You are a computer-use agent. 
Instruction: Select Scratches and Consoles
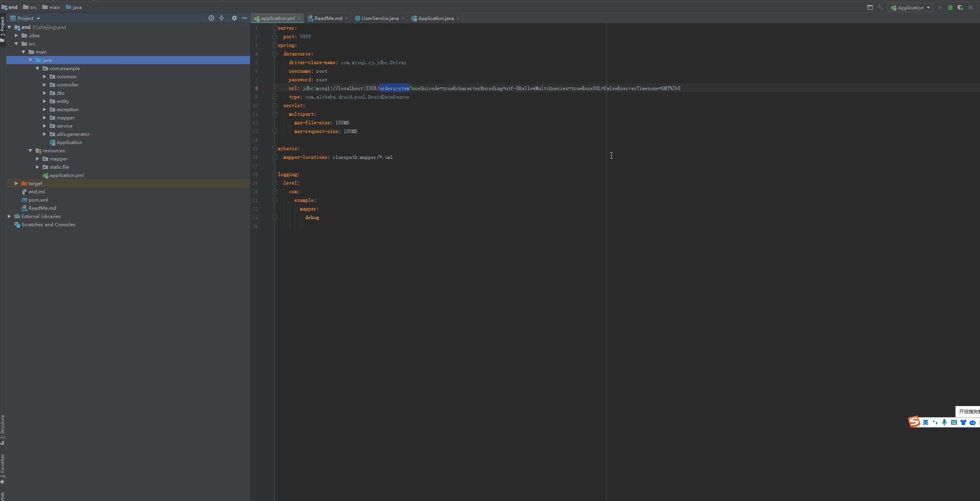(x=48, y=225)
